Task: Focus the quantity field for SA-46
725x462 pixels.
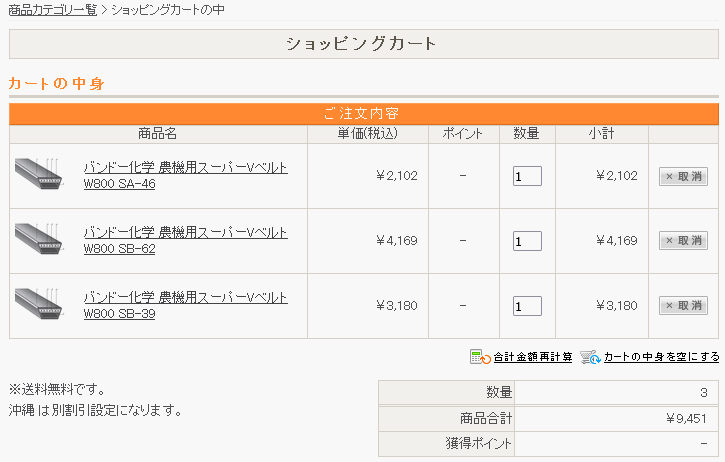Action: 527,177
